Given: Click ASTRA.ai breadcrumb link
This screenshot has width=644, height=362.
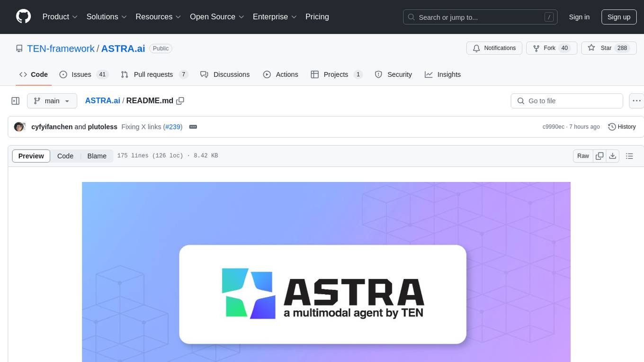Looking at the screenshot, I should point(103,101).
